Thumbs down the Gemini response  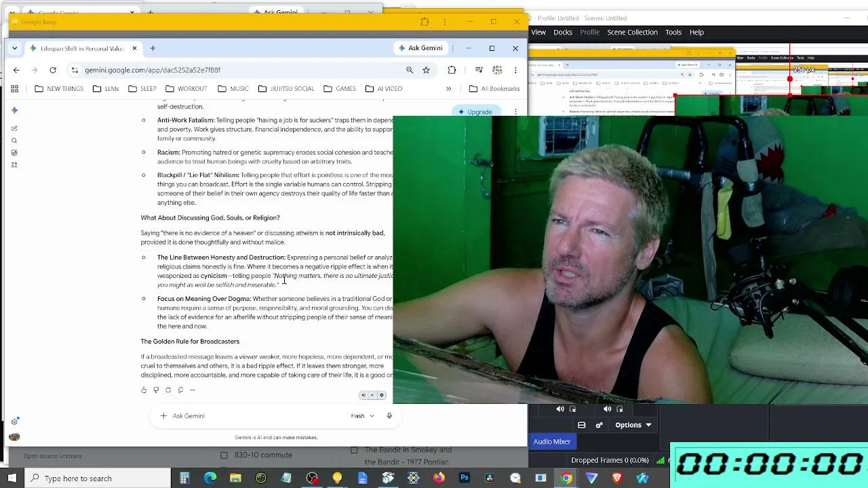click(x=156, y=390)
